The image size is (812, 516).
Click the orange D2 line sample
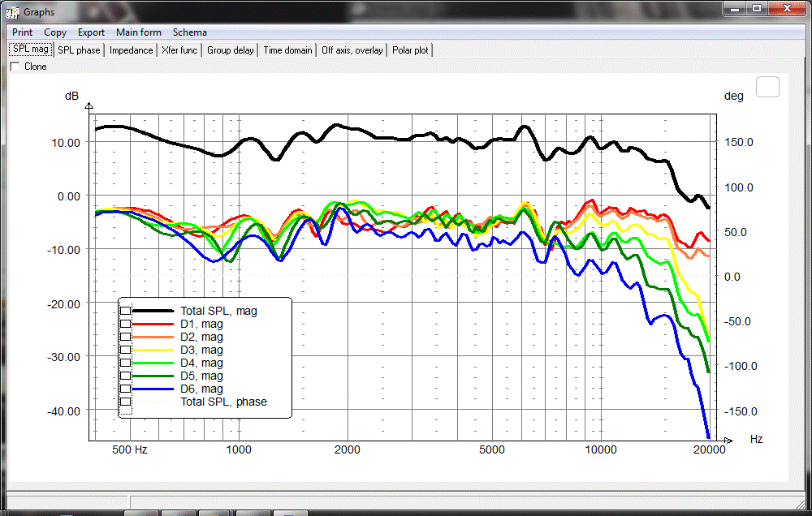pos(153,337)
